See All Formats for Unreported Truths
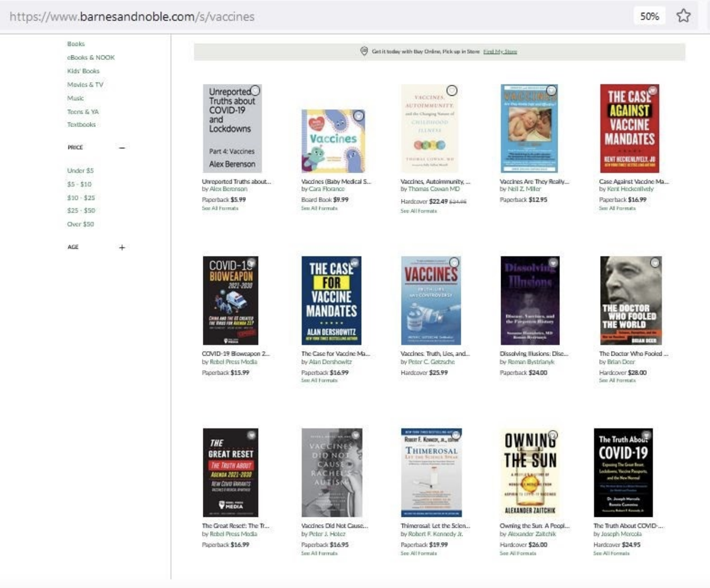The height and width of the screenshot is (588, 710). click(220, 208)
